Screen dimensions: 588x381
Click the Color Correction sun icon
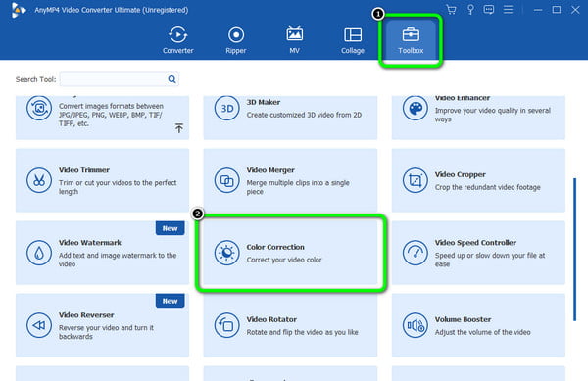[x=227, y=253]
